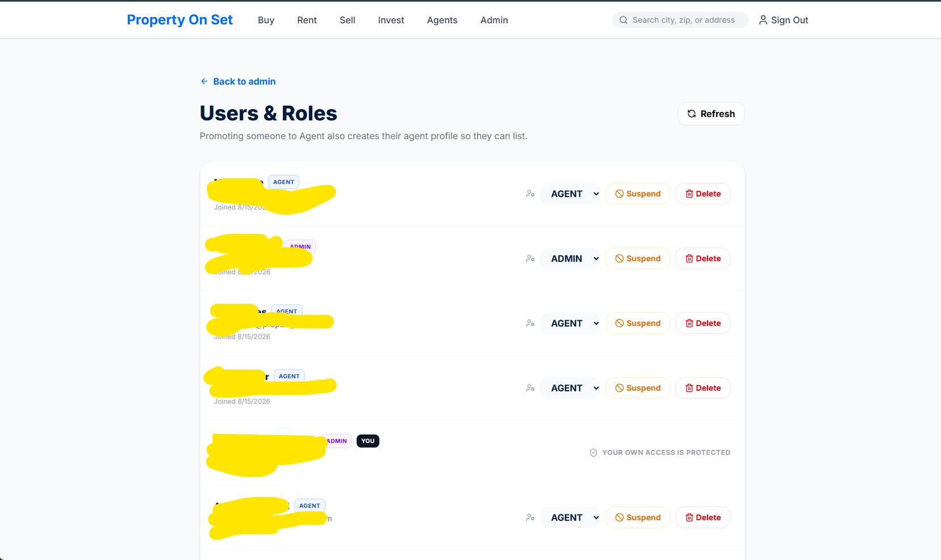Delete the user in the first row
The width and height of the screenshot is (941, 560).
coord(703,194)
